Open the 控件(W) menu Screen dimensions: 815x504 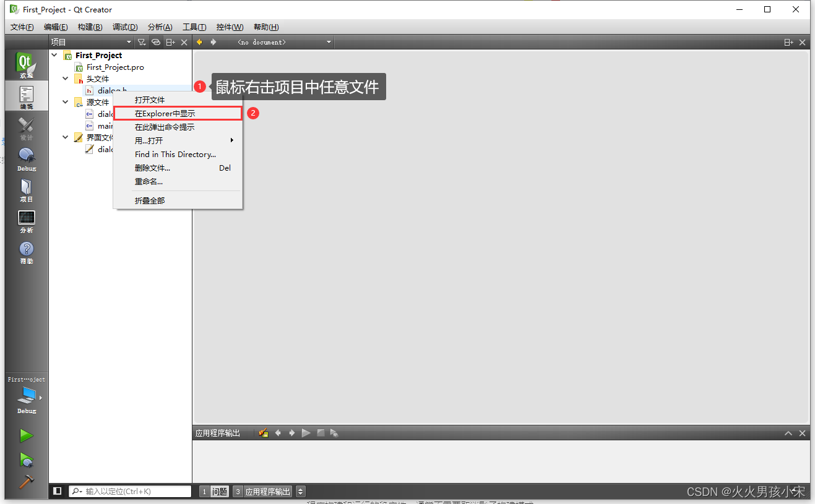(230, 27)
